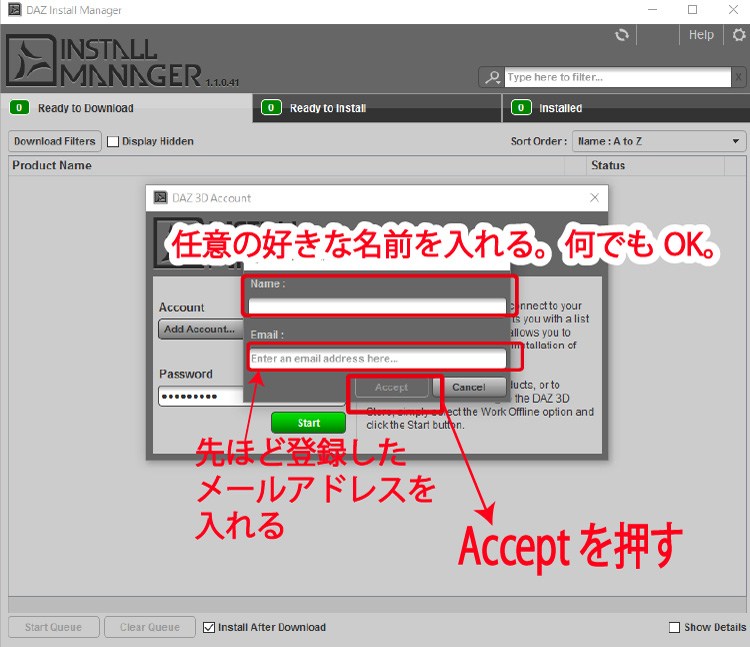This screenshot has height=647, width=750.
Task: Toggle Install After Download checkbox
Action: pos(209,627)
